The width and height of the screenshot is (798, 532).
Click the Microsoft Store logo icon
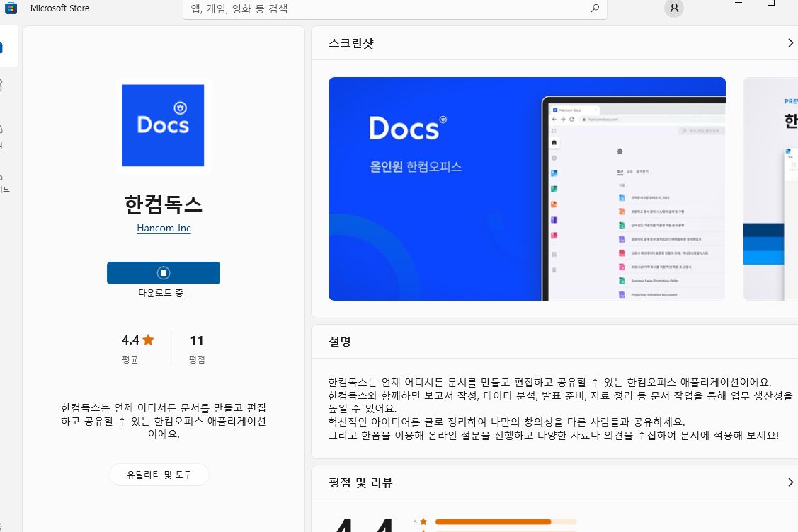pyautogui.click(x=11, y=8)
